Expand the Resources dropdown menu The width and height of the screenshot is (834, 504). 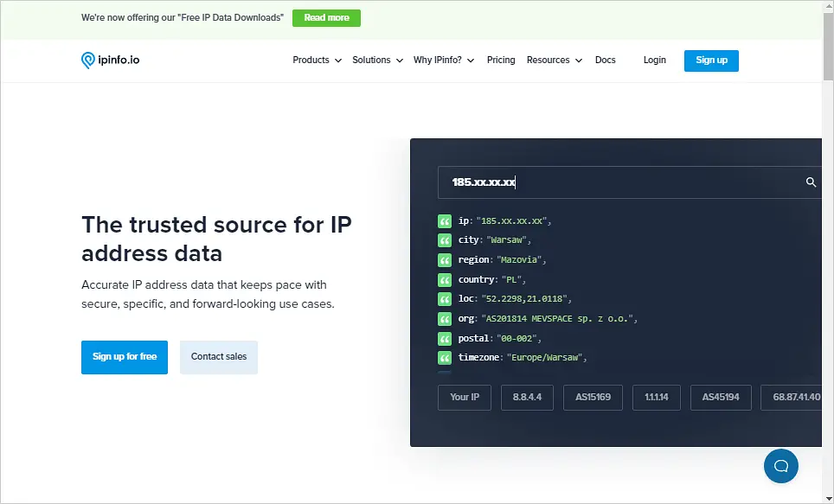(x=555, y=60)
